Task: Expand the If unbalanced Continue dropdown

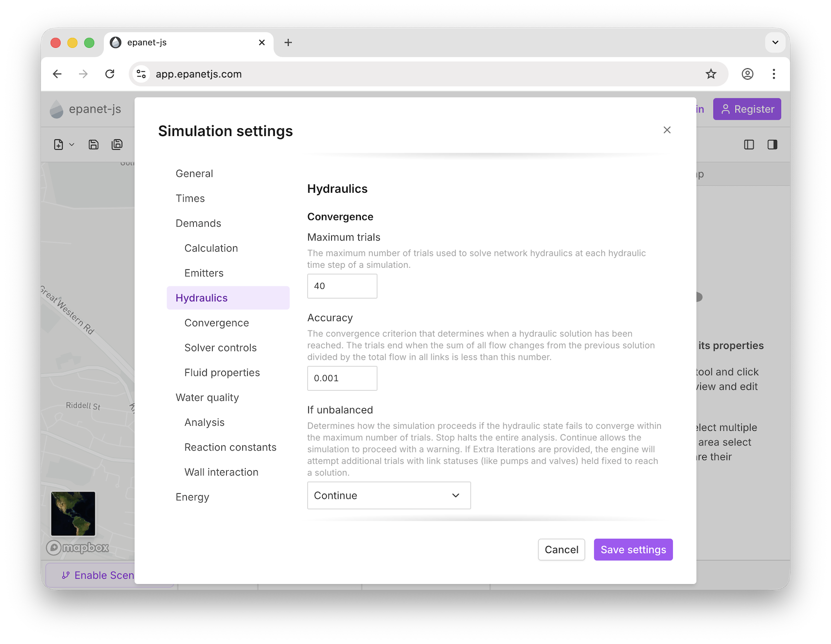Action: click(389, 495)
